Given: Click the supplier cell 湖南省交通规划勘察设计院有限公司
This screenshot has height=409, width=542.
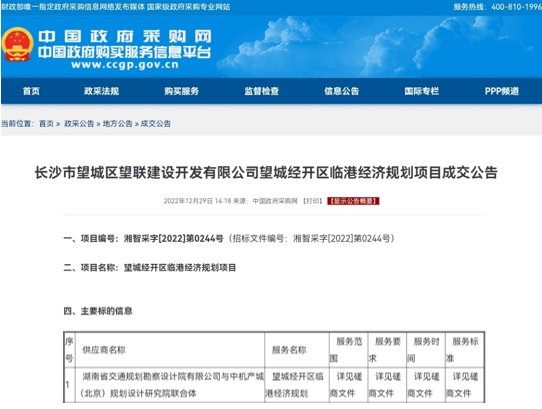Looking at the screenshot, I should 170,384.
